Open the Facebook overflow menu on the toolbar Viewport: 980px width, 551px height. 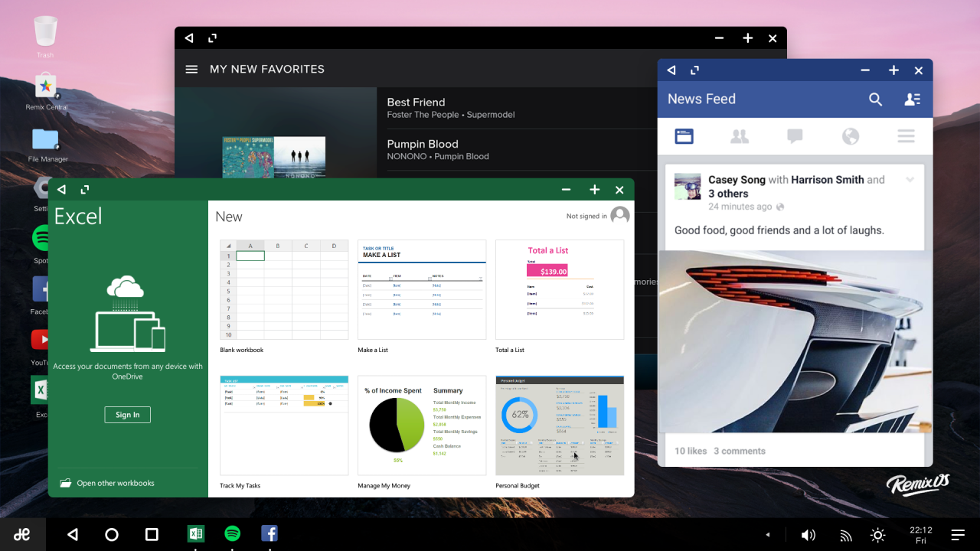click(x=906, y=135)
